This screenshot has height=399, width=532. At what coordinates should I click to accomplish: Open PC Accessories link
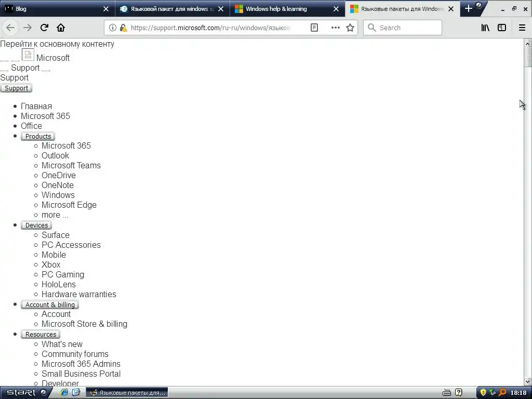pyautogui.click(x=71, y=245)
